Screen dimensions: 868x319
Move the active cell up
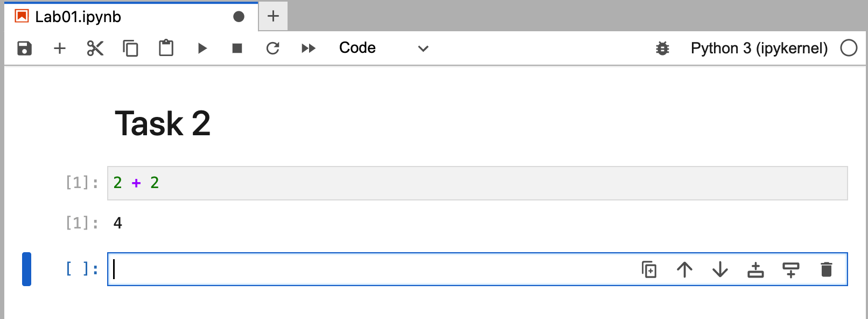(684, 269)
